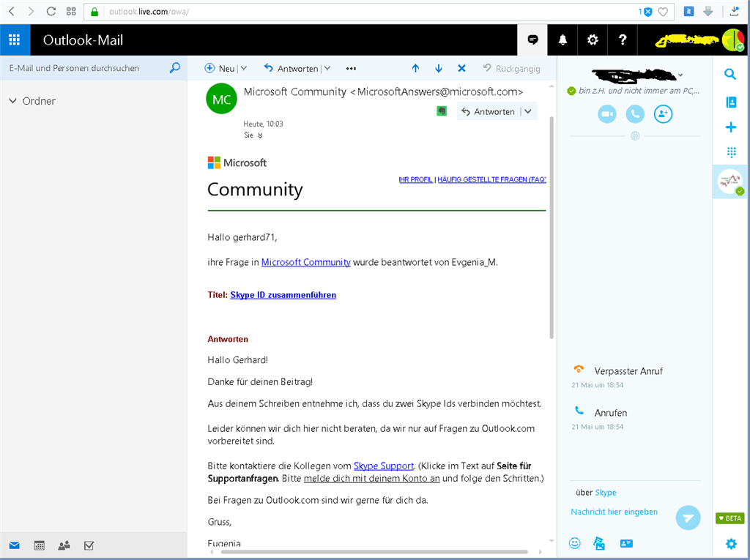The height and width of the screenshot is (560, 750).
Task: Send the Skype message
Action: [688, 518]
